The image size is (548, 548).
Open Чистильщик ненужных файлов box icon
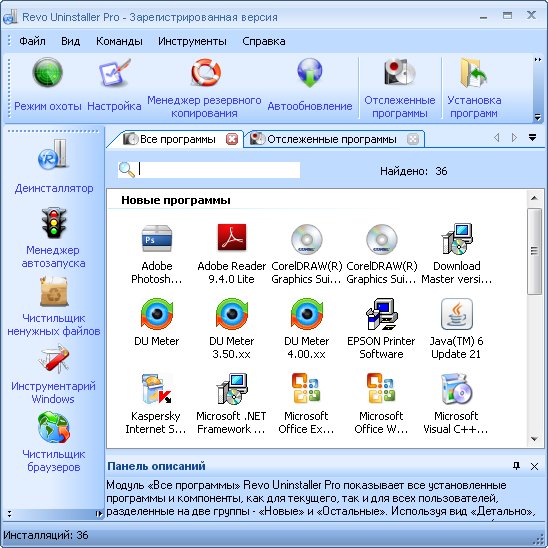coord(53,292)
